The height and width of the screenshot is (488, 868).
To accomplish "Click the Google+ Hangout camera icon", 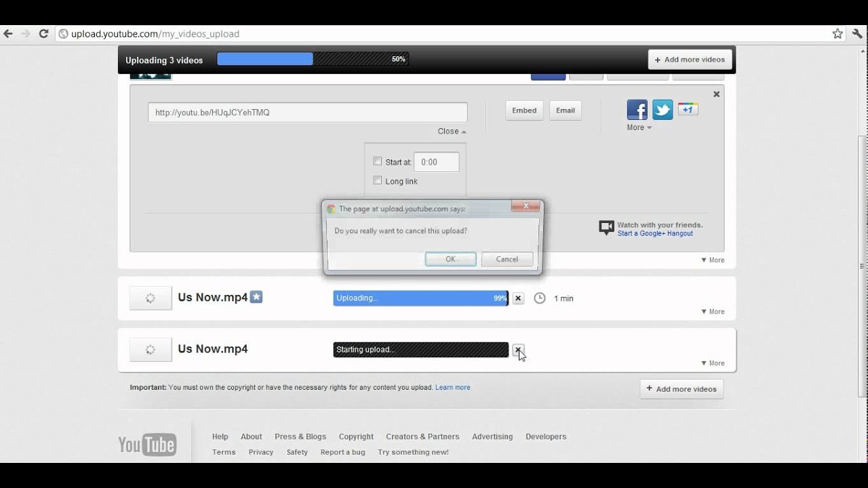I will point(606,228).
